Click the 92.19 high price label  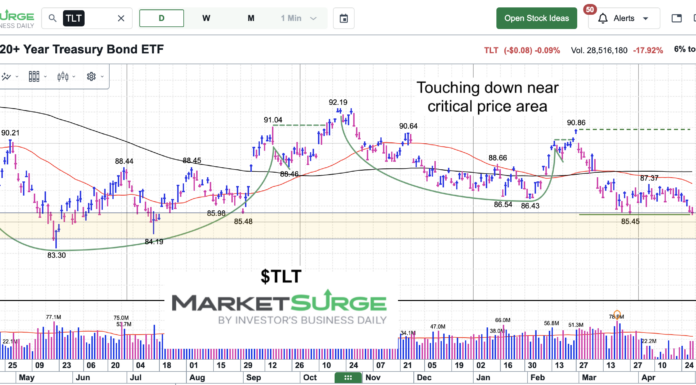coord(338,102)
